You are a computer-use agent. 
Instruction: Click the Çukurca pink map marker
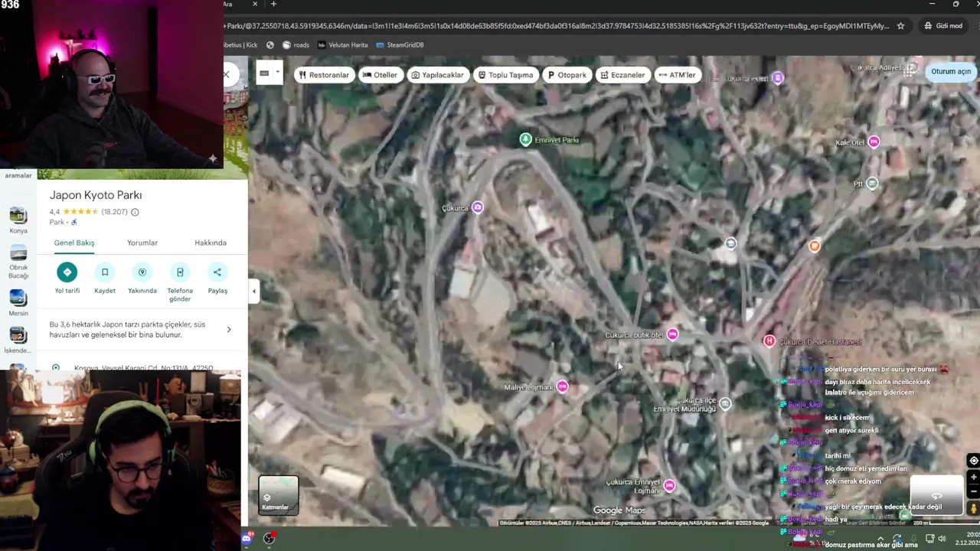(478, 207)
